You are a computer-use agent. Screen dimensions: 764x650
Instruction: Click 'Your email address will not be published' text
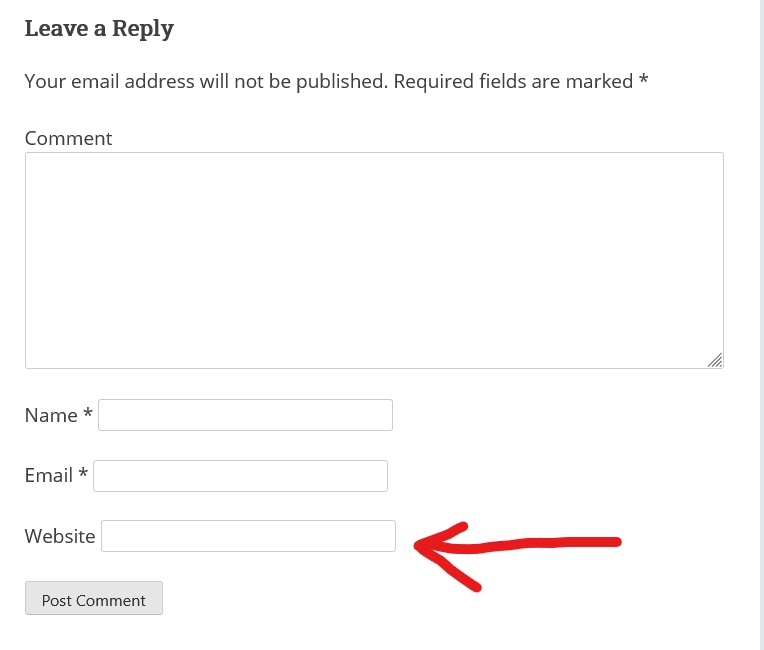coord(206,81)
